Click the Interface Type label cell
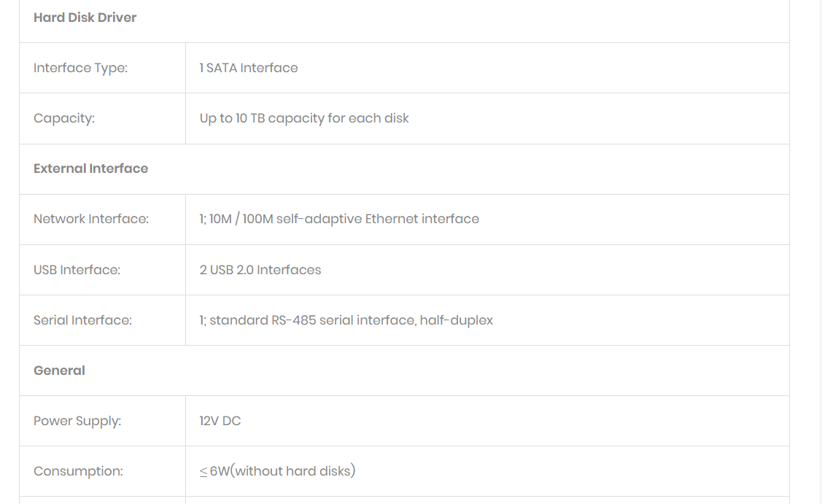 point(80,68)
